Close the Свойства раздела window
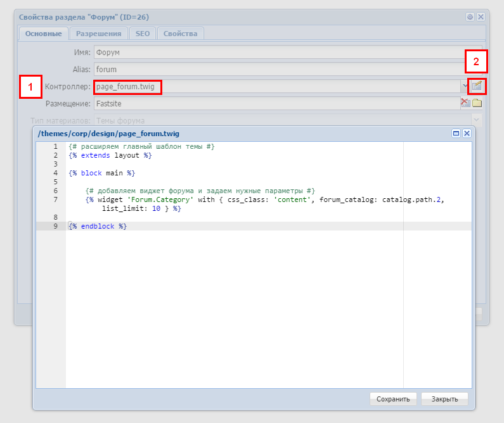Screen dimensions: 504x423 pos(481,16)
